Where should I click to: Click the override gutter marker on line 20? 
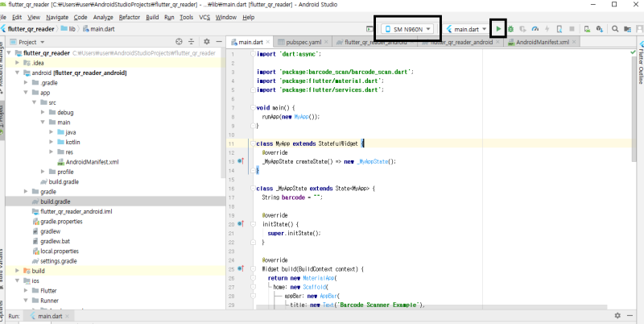241,224
